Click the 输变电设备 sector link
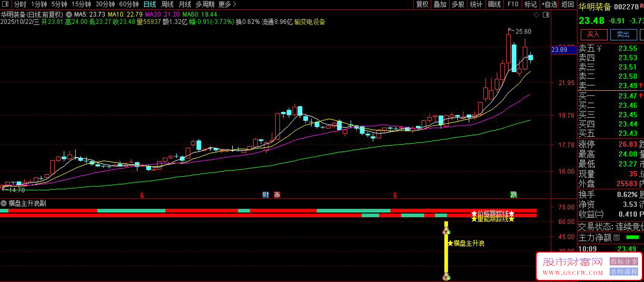The height and width of the screenshot is (282, 644). 310,22
